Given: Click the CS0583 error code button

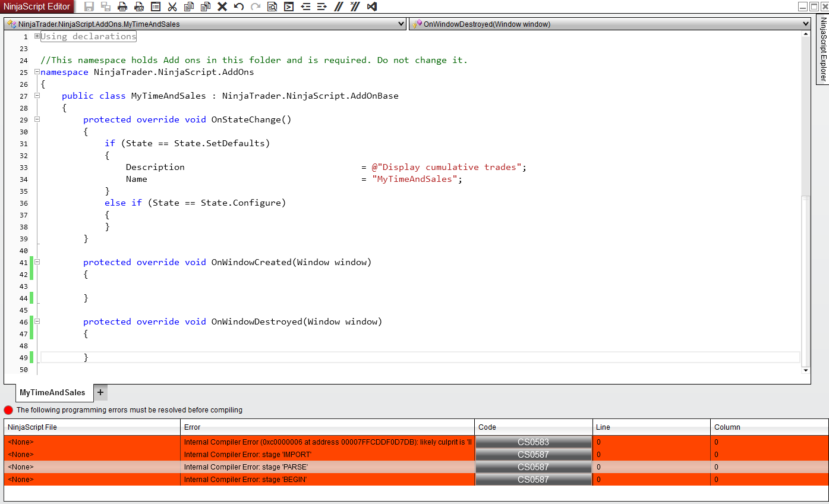Looking at the screenshot, I should point(533,442).
